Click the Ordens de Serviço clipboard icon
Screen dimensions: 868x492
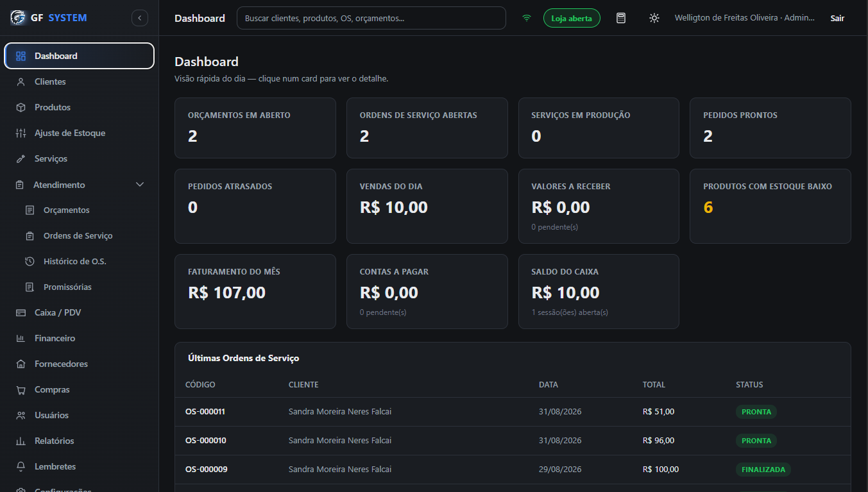[x=30, y=235]
